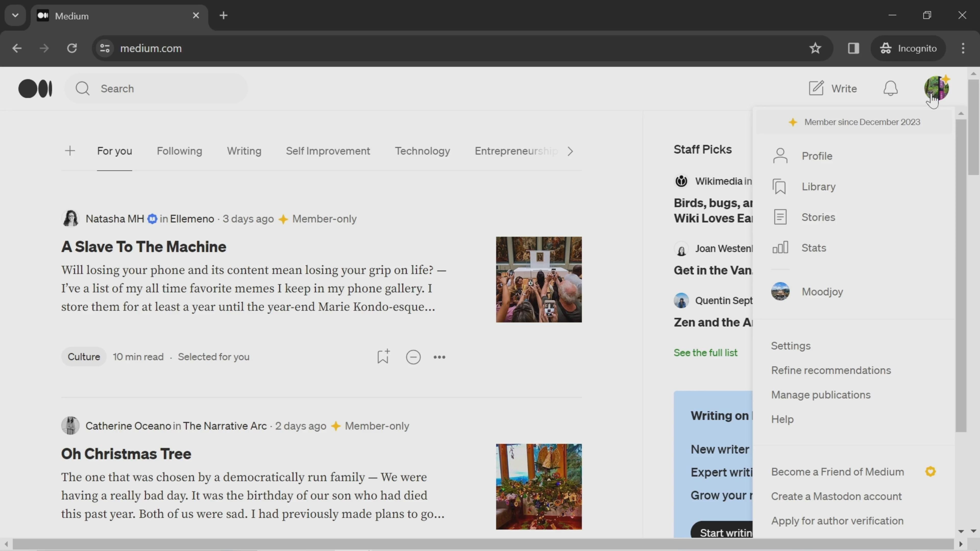Open Stats from the profile menu
The image size is (980, 551).
pos(813,248)
